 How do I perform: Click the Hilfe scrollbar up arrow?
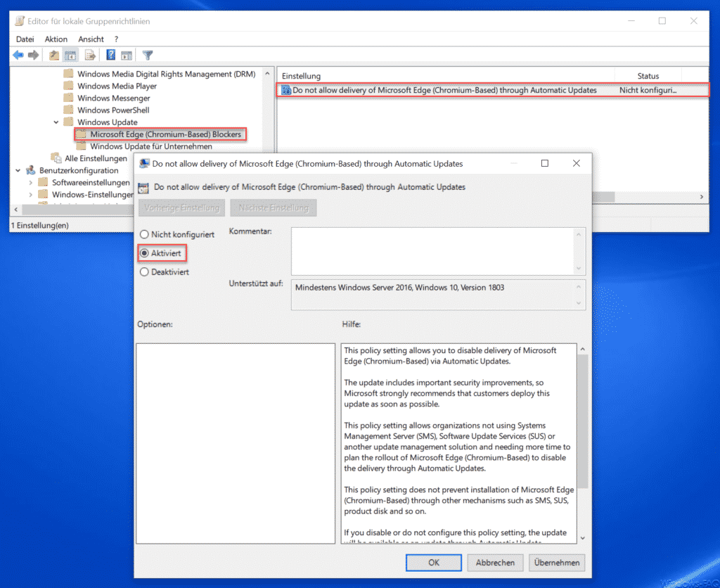click(582, 349)
